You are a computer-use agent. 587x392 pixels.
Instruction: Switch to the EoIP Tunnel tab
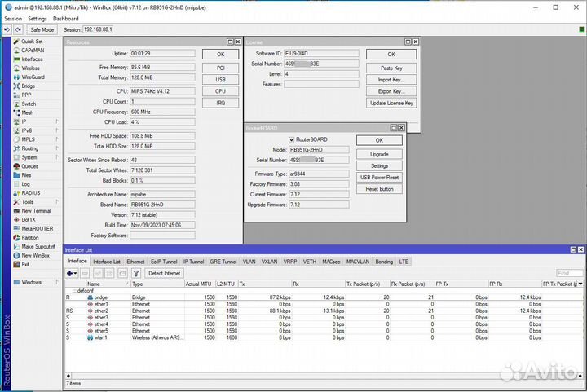[164, 262]
